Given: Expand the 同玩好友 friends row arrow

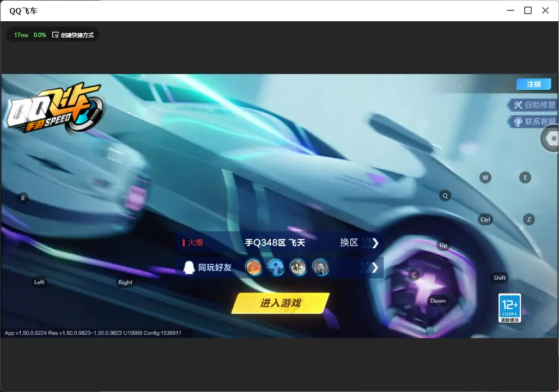Looking at the screenshot, I should coord(369,268).
